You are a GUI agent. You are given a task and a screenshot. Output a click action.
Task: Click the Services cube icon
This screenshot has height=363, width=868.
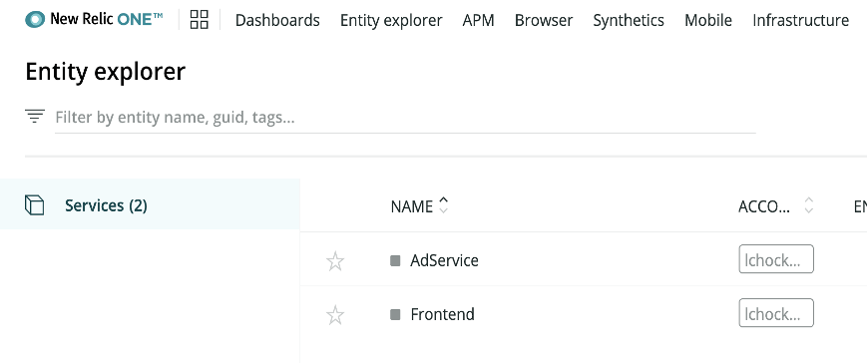pos(34,205)
